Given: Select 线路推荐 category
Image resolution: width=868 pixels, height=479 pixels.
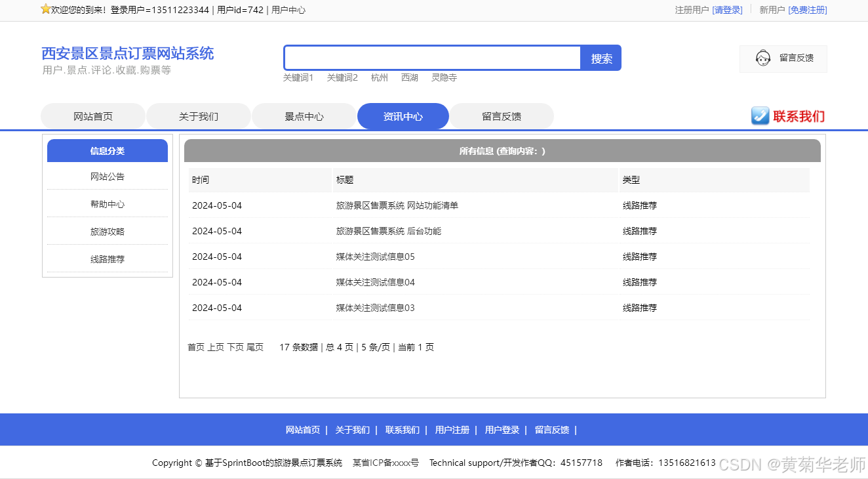Looking at the screenshot, I should [x=107, y=259].
